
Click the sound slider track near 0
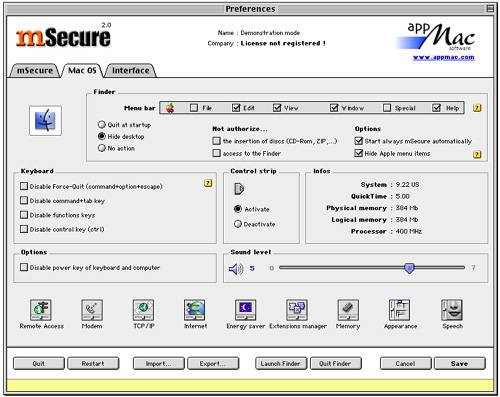click(283, 267)
